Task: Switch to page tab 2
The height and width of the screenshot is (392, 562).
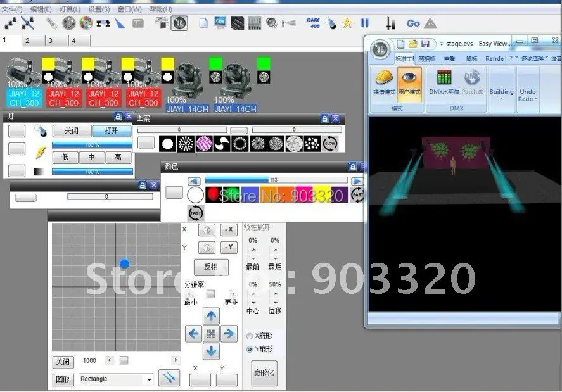Action: (34, 41)
